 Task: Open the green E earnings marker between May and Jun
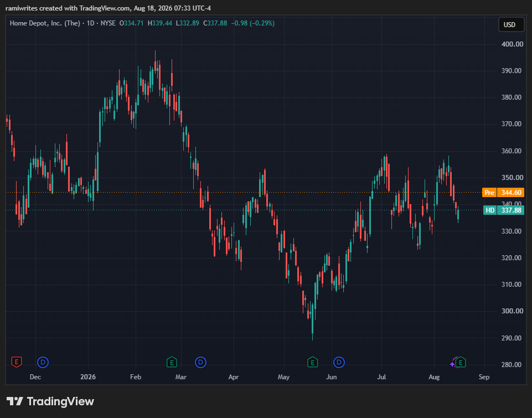click(x=312, y=362)
